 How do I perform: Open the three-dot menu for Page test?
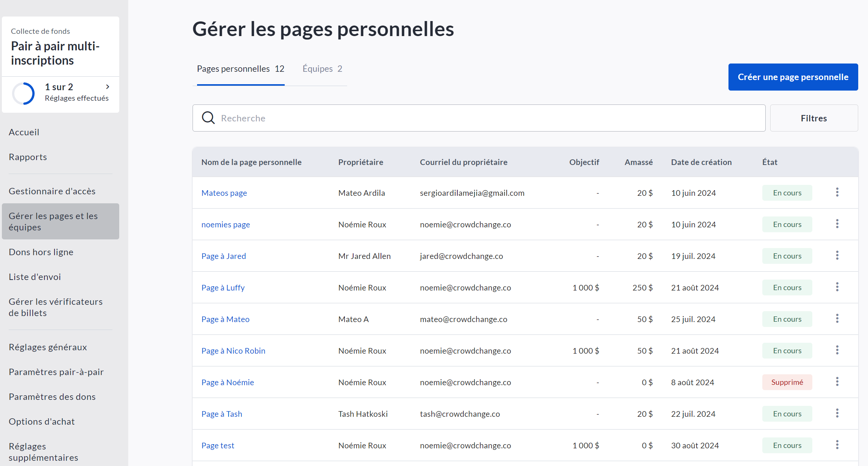[x=837, y=445]
